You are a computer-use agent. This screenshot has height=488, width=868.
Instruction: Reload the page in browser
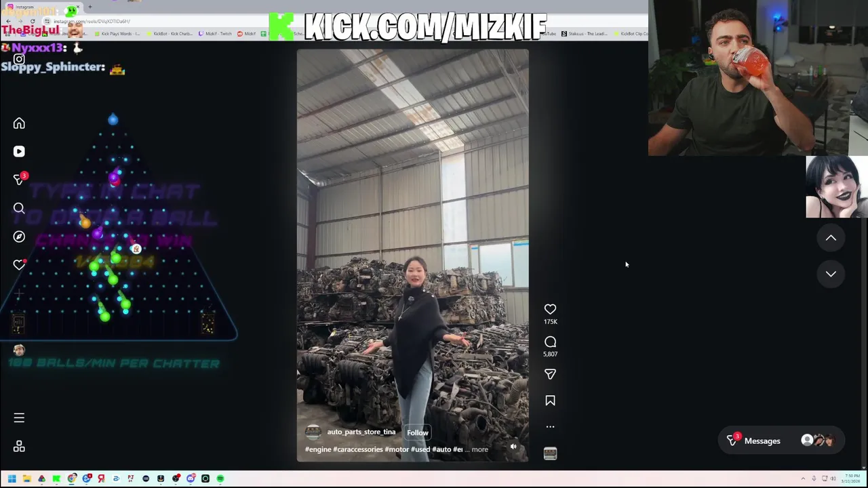tap(32, 21)
